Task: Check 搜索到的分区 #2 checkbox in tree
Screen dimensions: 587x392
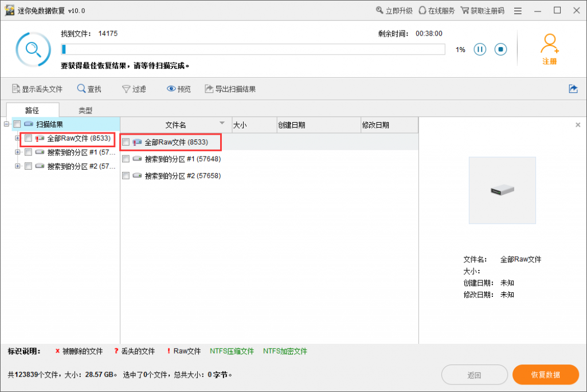Action: pyautogui.click(x=28, y=166)
